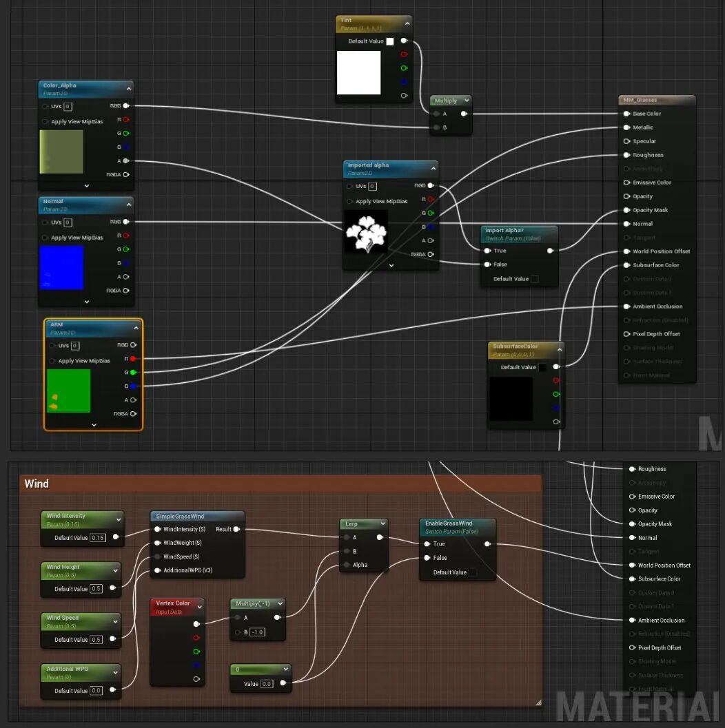Select the SimpleGrassWind node title
Viewport: 725px width, 728px height.
tap(180, 517)
